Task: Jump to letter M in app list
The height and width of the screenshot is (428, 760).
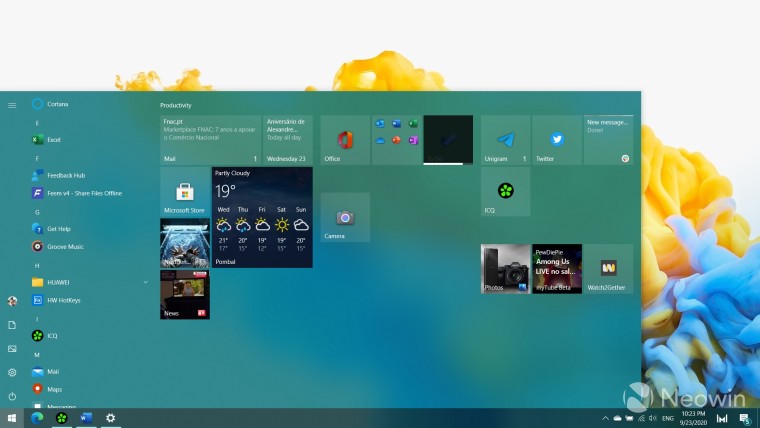Action: coord(37,355)
